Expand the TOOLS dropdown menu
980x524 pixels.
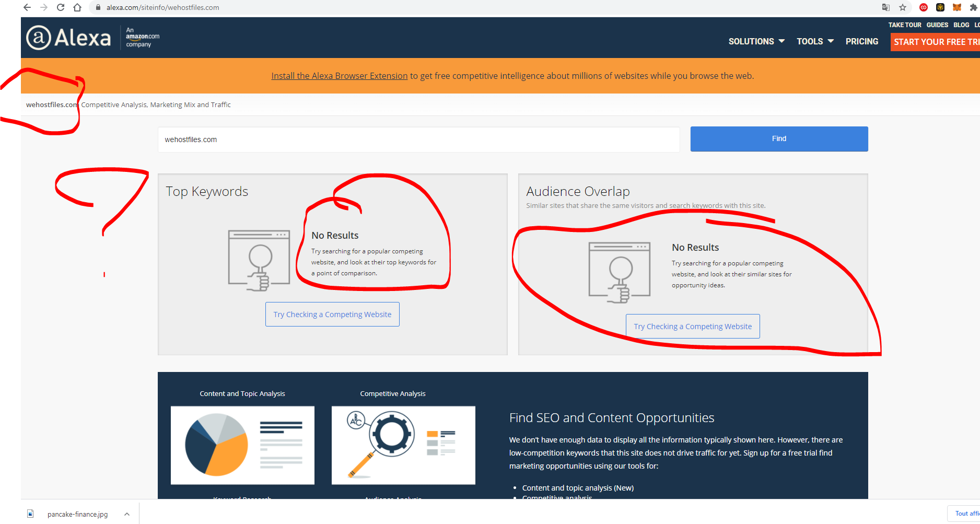tap(815, 41)
